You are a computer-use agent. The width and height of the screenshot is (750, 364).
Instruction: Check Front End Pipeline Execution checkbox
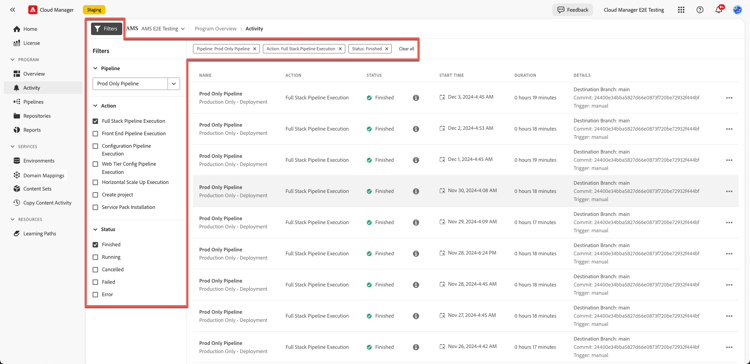95,133
